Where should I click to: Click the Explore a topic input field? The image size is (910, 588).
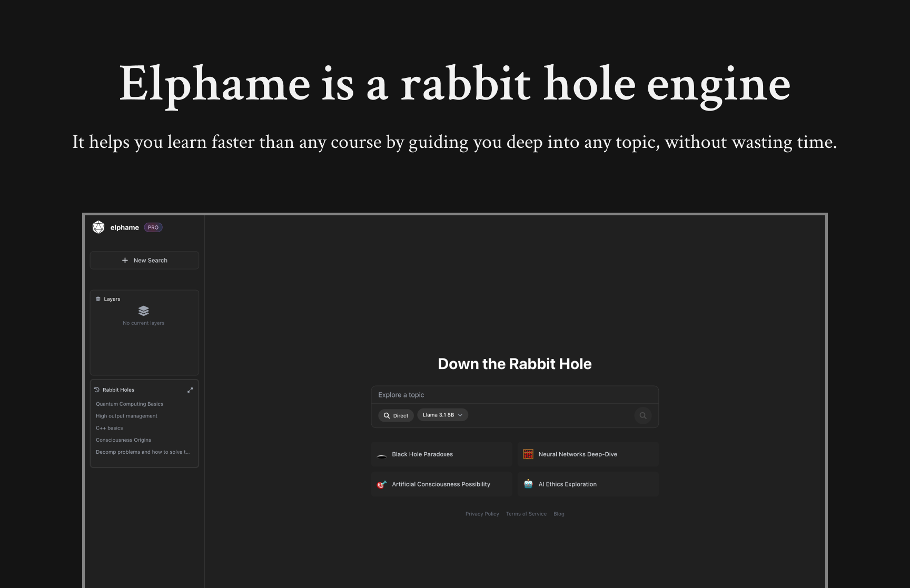[x=515, y=395]
